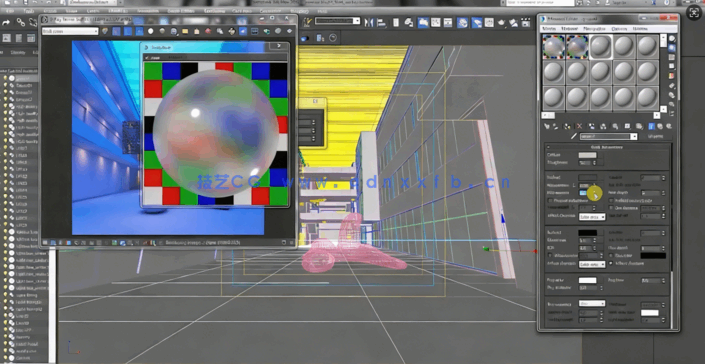Click Make Preview icon in side toolbar
This screenshot has height=364, width=705.
pyautogui.click(x=672, y=85)
